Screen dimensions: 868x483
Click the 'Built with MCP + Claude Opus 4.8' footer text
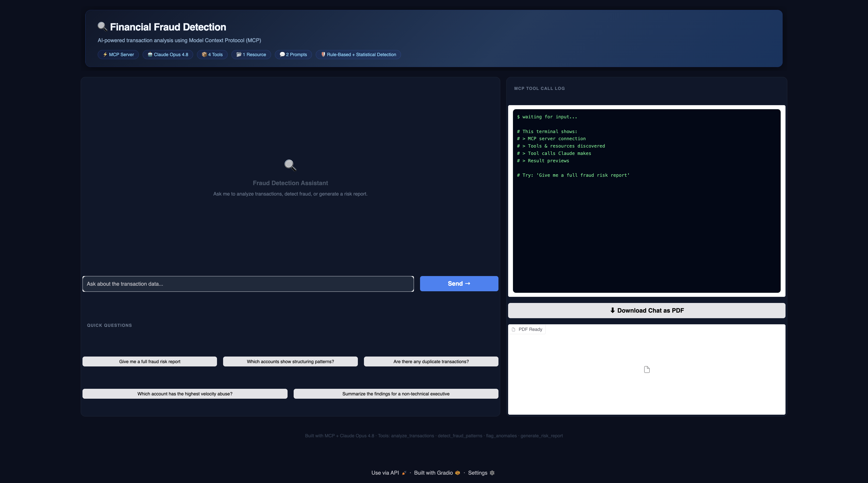coord(339,436)
